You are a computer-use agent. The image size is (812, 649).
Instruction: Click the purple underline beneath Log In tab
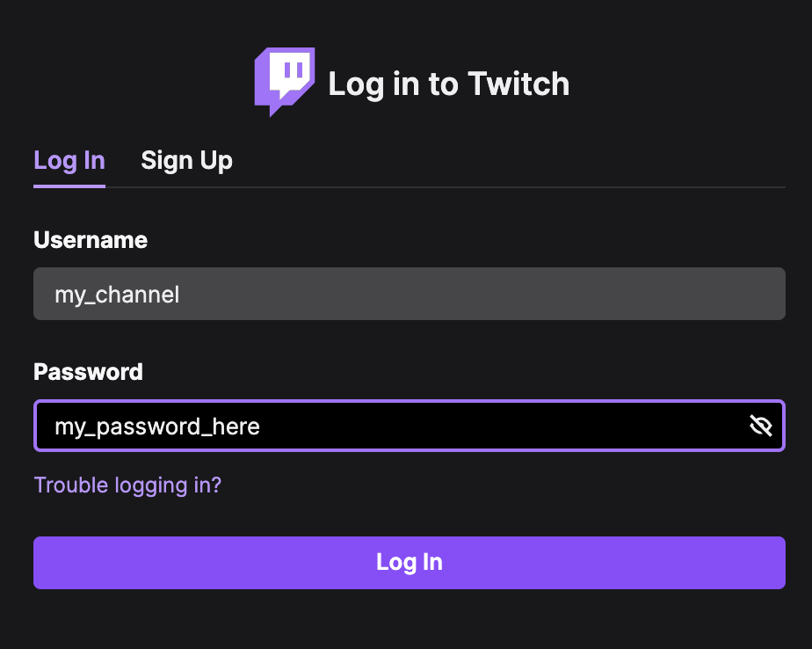tap(69, 186)
